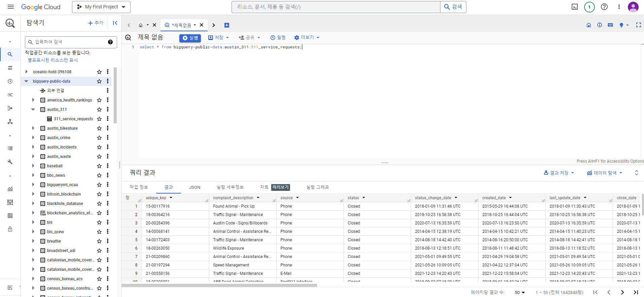Open the settings wrench icon in sidebar
Screen dimensions: 644x297
pos(10,162)
